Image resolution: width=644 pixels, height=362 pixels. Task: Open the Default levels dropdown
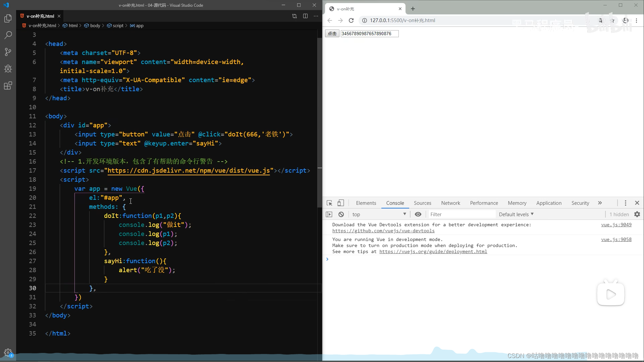(516, 214)
